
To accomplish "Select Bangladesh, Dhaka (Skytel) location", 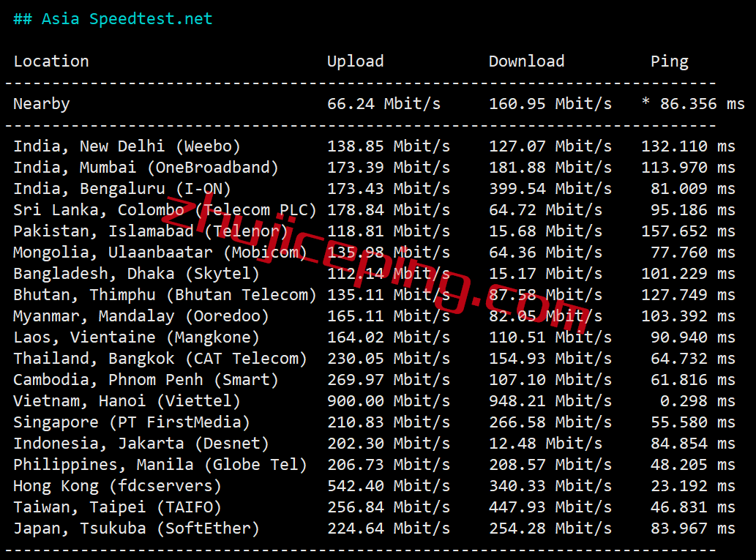I will [x=136, y=274].
